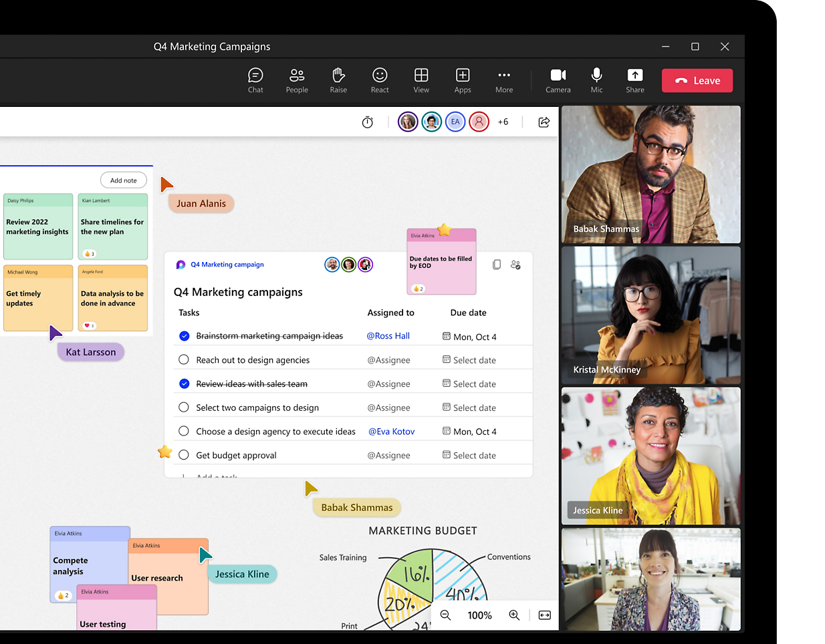Click the Add note button
825x644 pixels.
[124, 180]
